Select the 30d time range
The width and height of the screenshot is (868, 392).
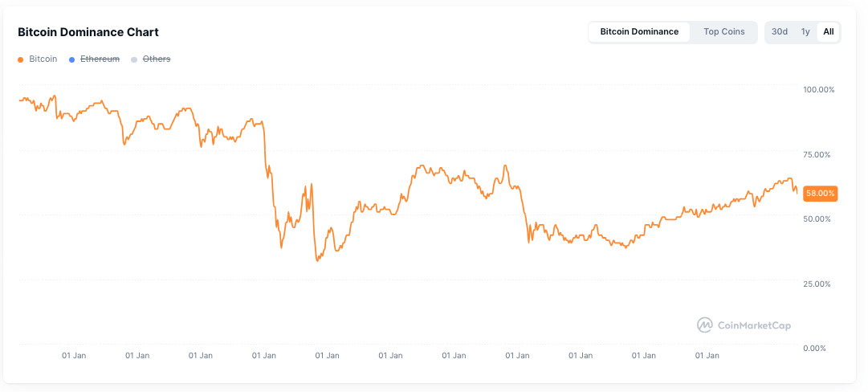click(x=779, y=32)
